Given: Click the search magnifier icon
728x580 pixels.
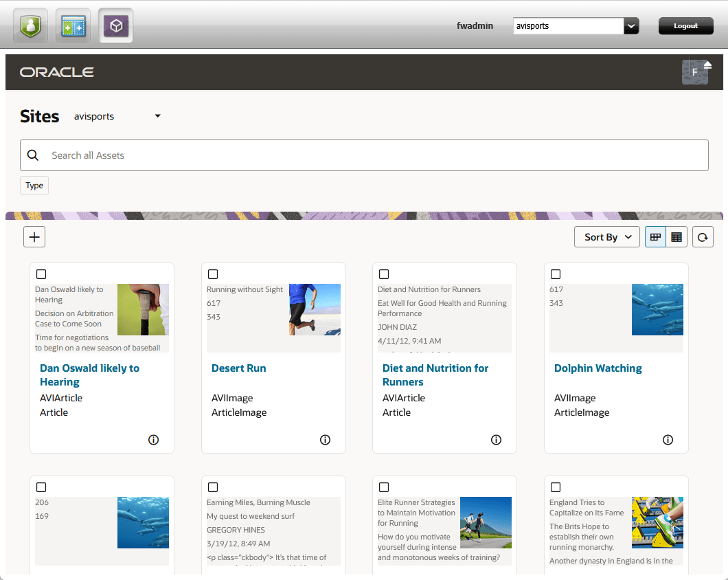Looking at the screenshot, I should pos(32,155).
